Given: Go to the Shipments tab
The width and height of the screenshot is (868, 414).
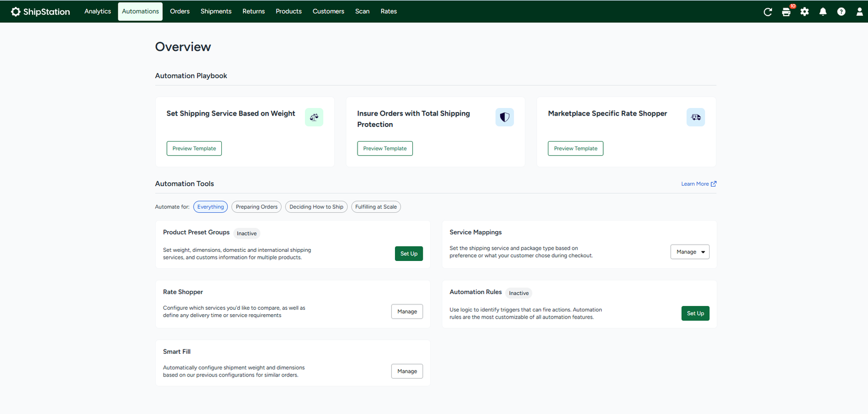Looking at the screenshot, I should (x=216, y=11).
